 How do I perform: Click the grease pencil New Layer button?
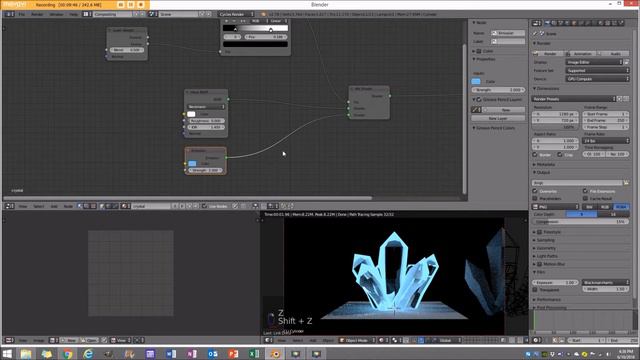click(x=498, y=118)
